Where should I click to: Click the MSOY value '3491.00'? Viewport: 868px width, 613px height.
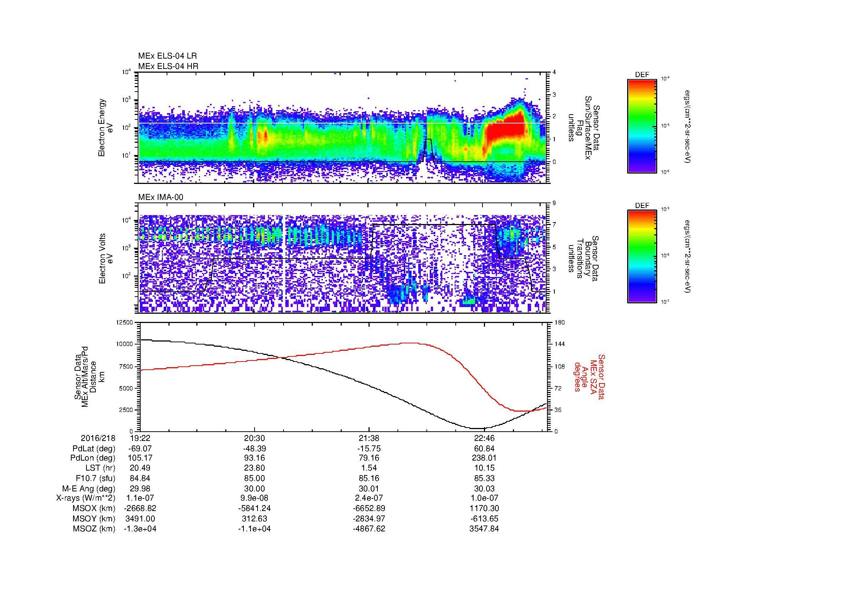[x=140, y=518]
